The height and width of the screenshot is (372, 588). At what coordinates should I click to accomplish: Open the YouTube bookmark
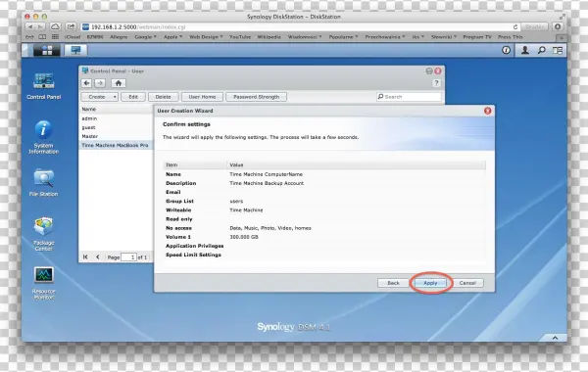coord(240,37)
